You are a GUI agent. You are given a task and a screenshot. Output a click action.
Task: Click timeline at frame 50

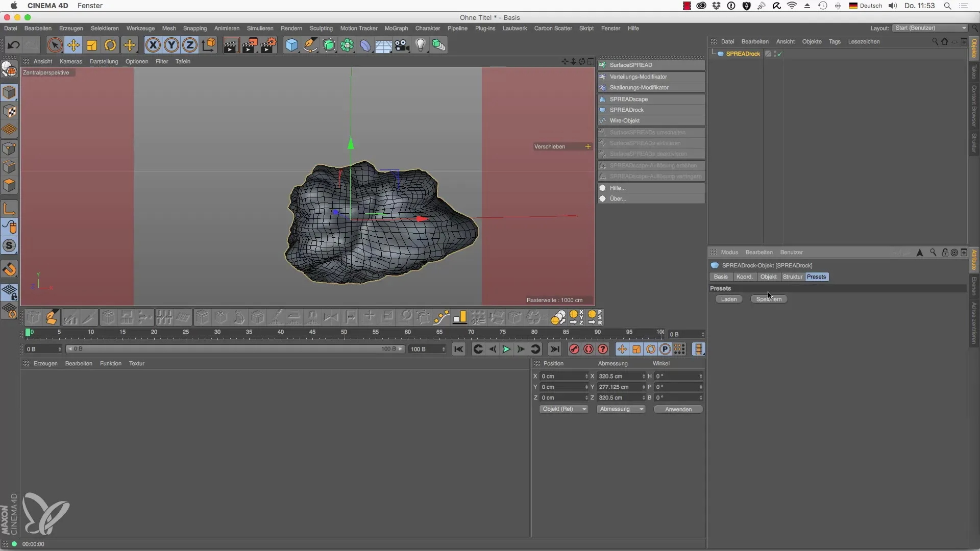tap(344, 333)
